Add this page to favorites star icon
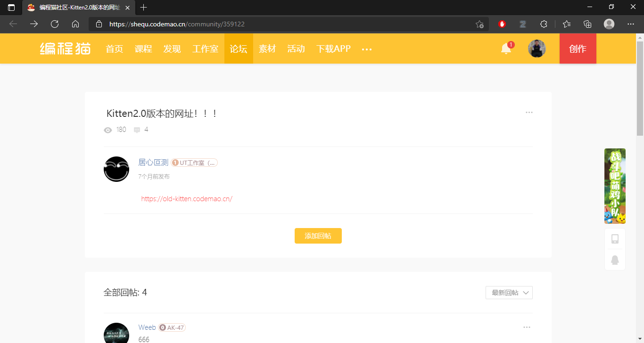The height and width of the screenshot is (343, 644). click(x=479, y=24)
